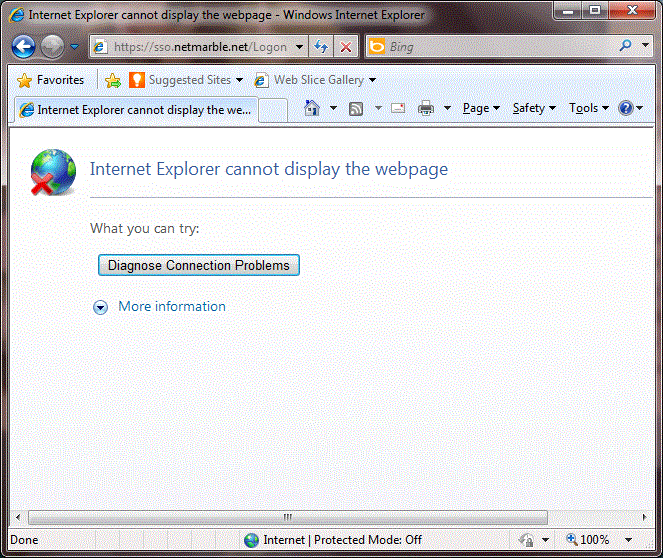Stop loading with the red X icon
The image size is (663, 558).
coord(346,46)
